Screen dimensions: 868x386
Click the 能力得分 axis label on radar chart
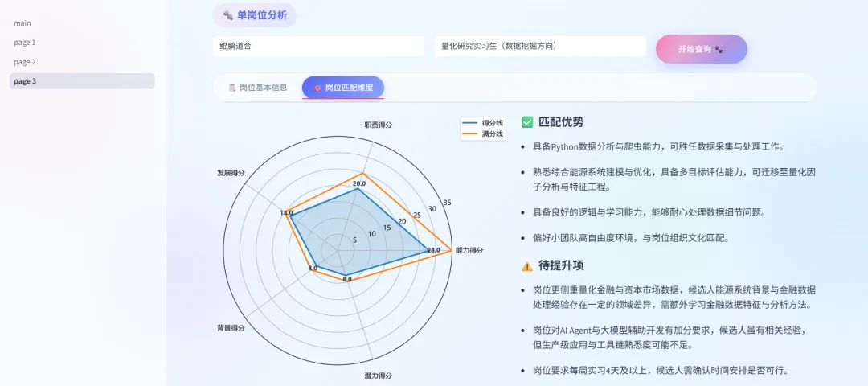pos(469,250)
